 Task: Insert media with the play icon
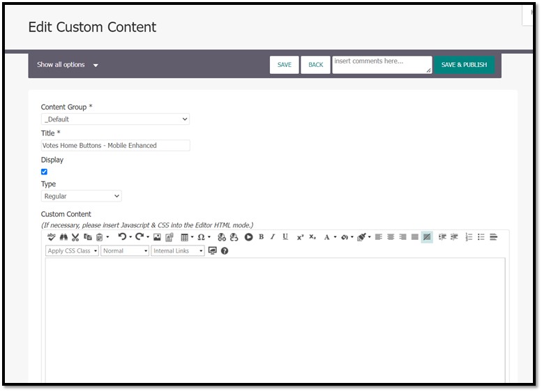pyautogui.click(x=248, y=237)
